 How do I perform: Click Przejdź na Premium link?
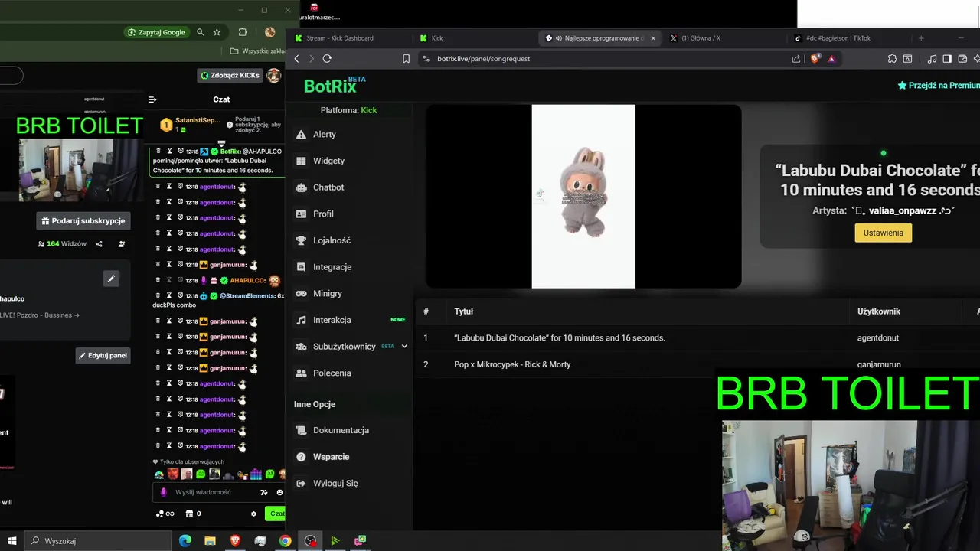(939, 86)
